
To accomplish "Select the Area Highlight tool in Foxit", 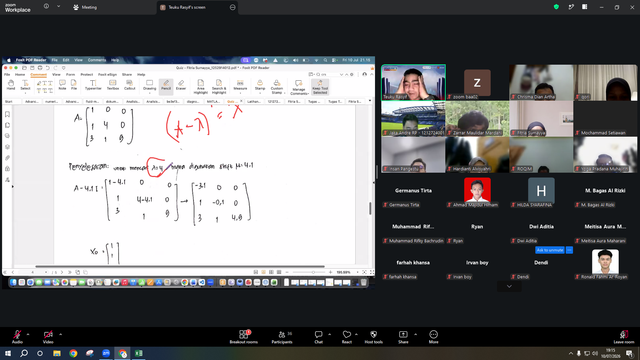I will click(200, 87).
